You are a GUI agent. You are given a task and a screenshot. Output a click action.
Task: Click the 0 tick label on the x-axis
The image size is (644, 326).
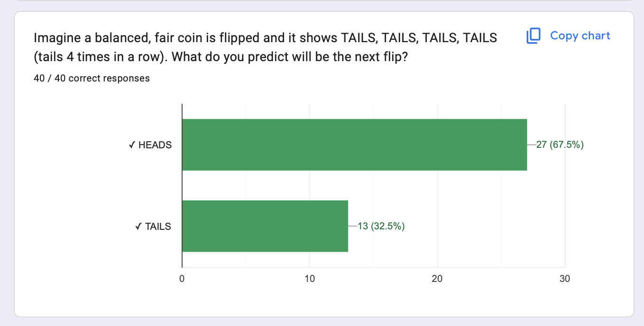182,279
